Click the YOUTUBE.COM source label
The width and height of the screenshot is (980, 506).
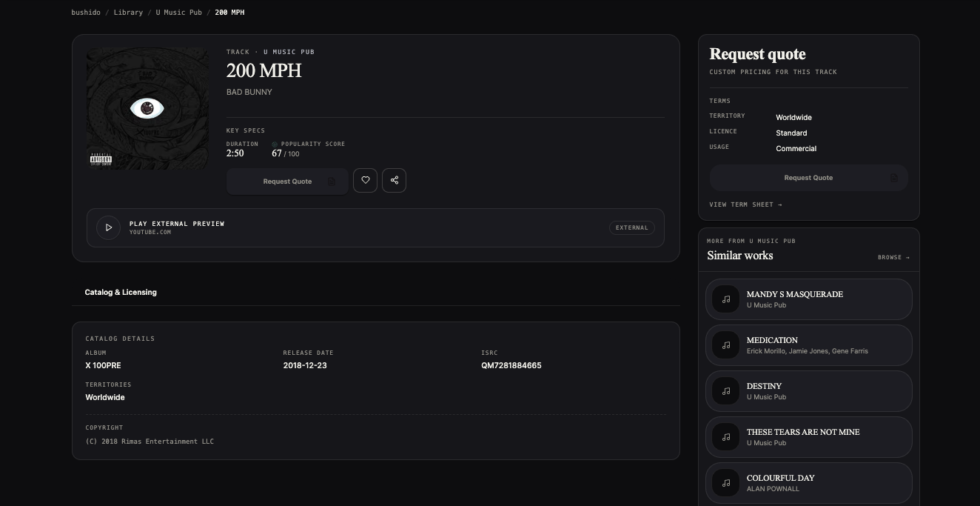pos(150,232)
